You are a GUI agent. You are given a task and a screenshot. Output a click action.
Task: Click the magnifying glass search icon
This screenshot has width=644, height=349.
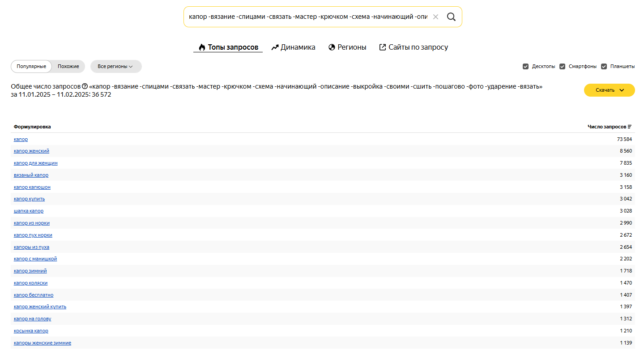click(x=451, y=17)
